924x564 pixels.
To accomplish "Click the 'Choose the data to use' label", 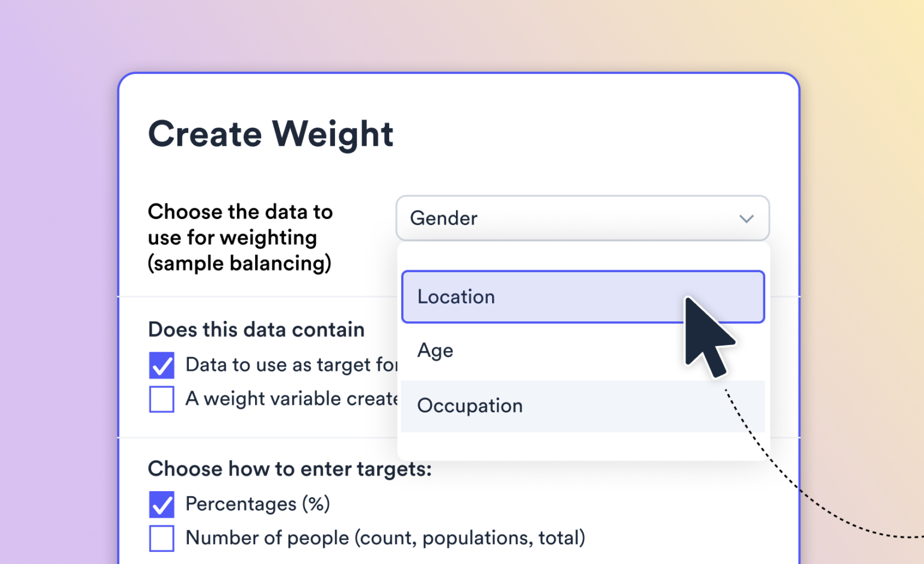I will point(240,237).
